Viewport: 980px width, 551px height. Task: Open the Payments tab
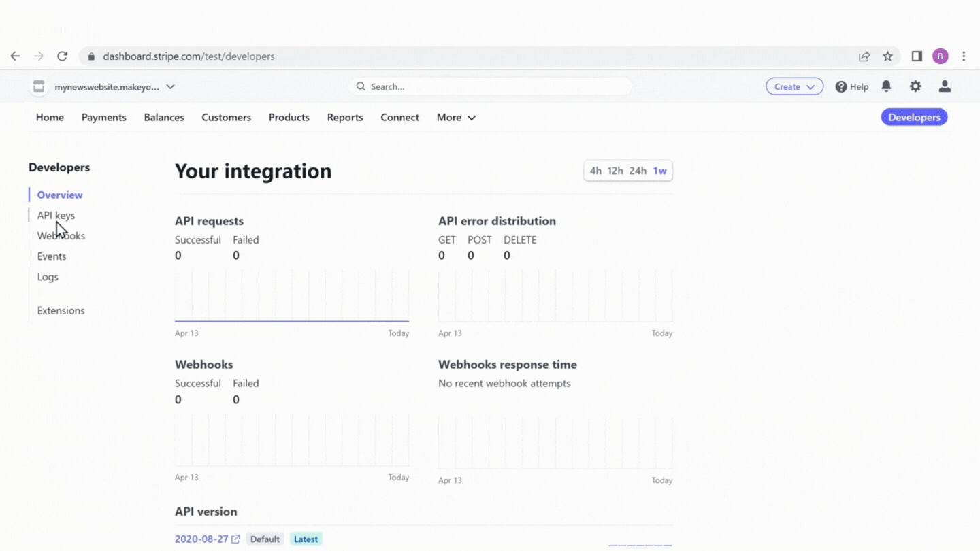(x=104, y=118)
